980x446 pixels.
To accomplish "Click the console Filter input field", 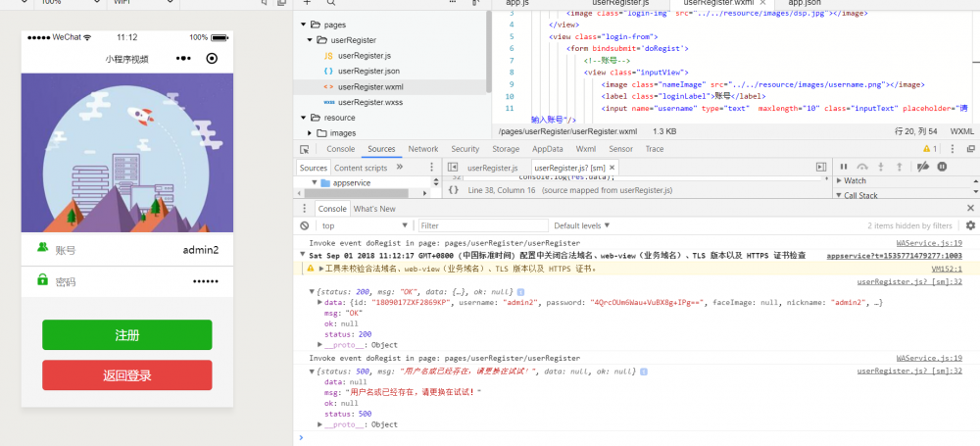I will (x=480, y=225).
